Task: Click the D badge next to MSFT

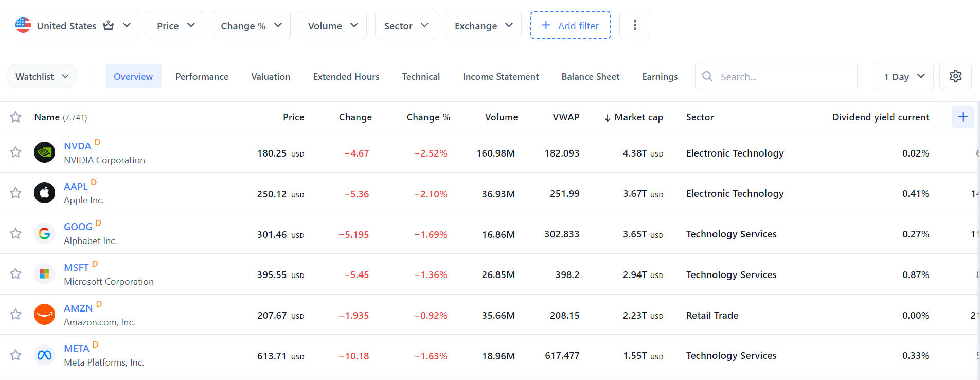Action: [95, 264]
